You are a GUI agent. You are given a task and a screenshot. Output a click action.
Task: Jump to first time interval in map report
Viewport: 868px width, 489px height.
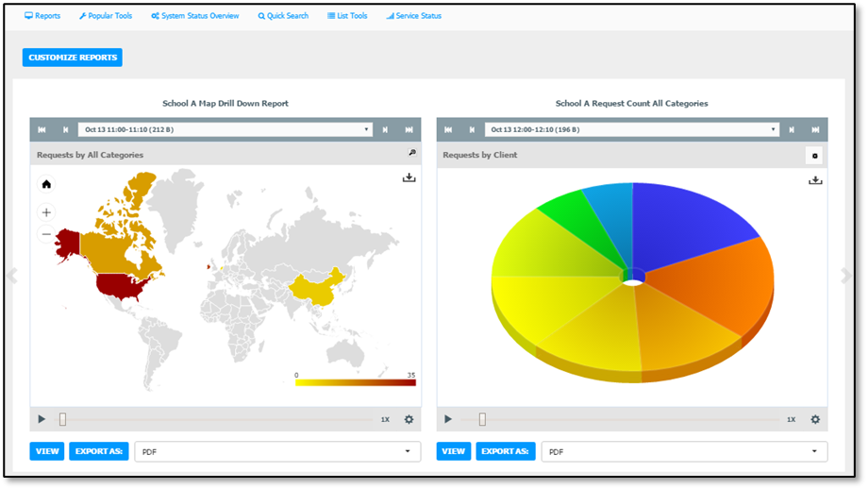point(42,129)
